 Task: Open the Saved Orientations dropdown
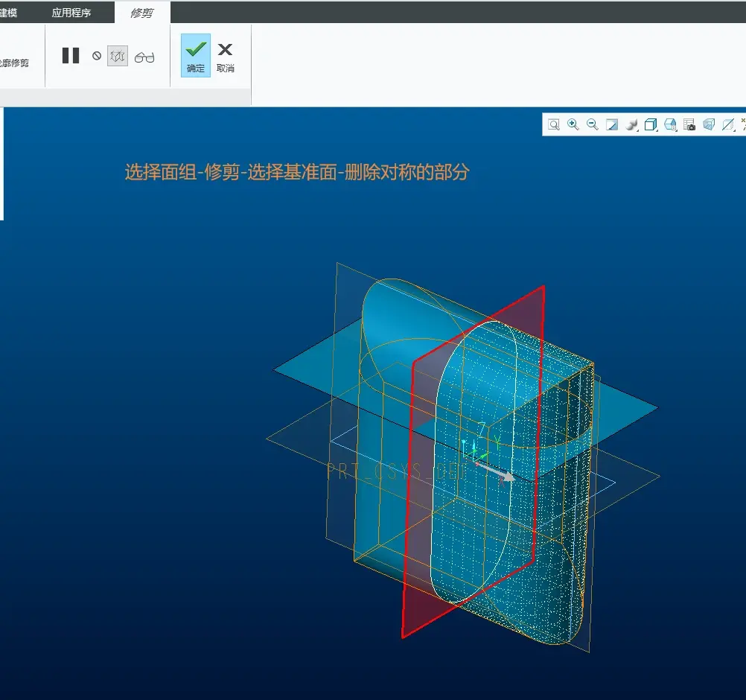(x=670, y=124)
